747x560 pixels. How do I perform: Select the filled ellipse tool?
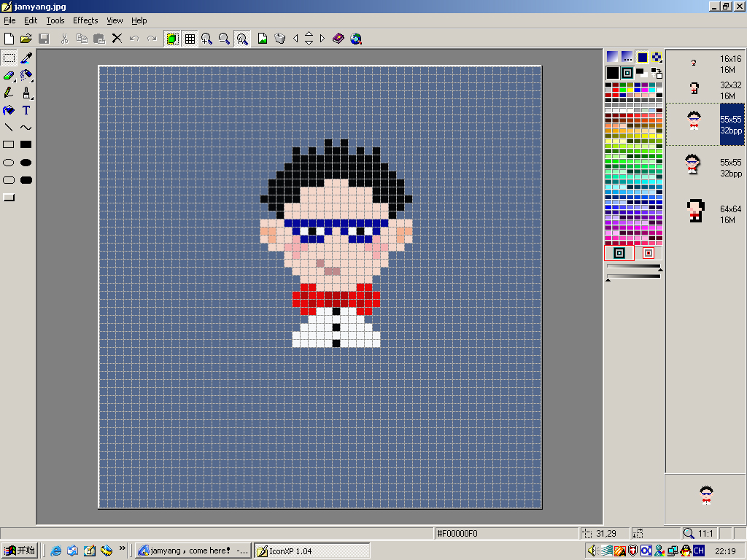26,163
